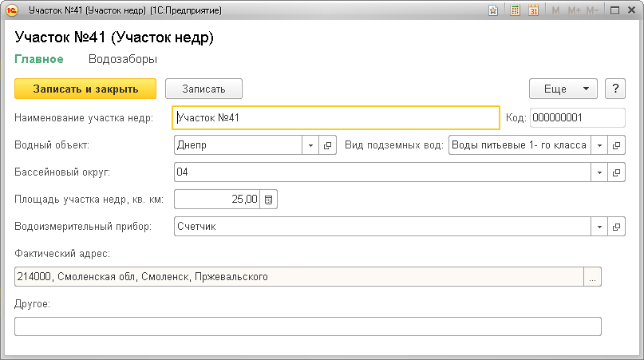Open the calculator from the title bar
The image size is (644, 360).
[516, 11]
